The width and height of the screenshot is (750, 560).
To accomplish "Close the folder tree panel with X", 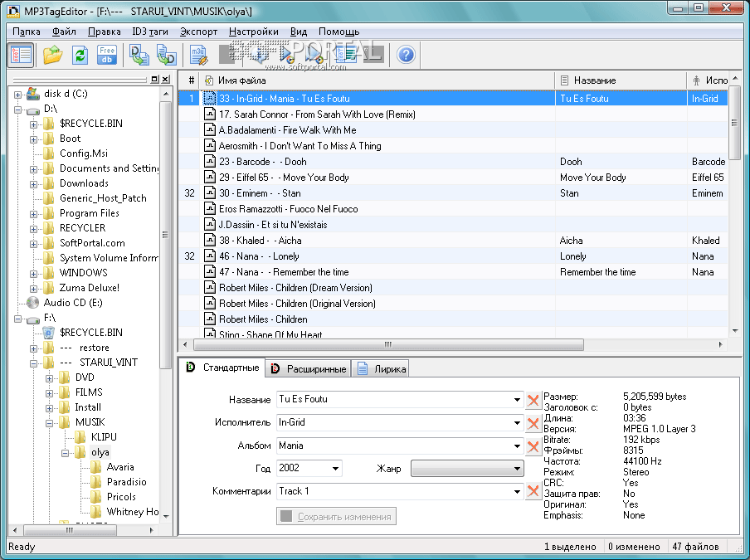I will (165, 79).
